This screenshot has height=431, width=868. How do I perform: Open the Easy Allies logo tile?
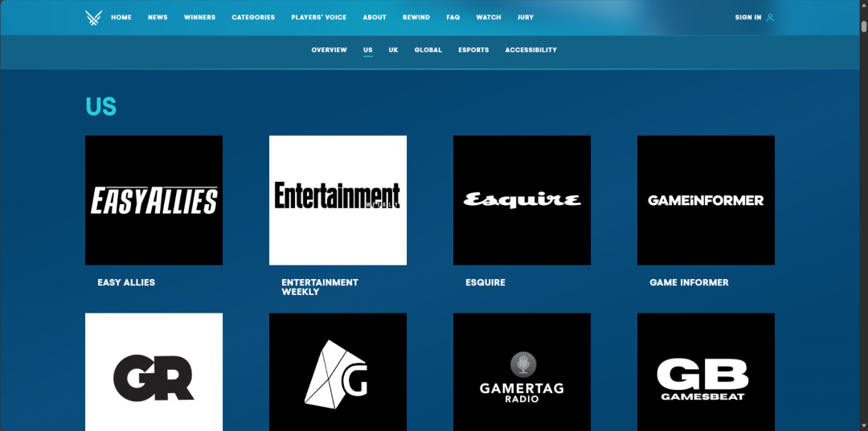154,200
